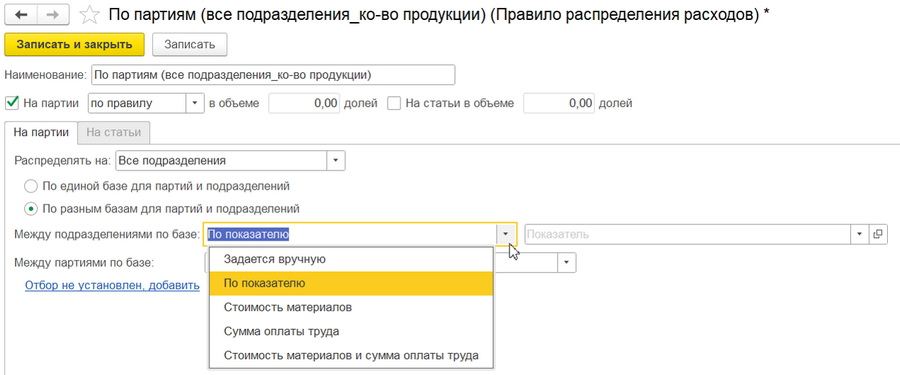
Task: Expand the Распределять на dropdown arrow
Action: coord(336,161)
